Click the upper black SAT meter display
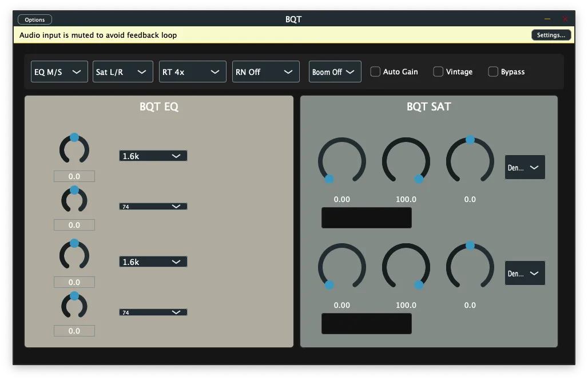Screen dimensions: 588x380 367,217
